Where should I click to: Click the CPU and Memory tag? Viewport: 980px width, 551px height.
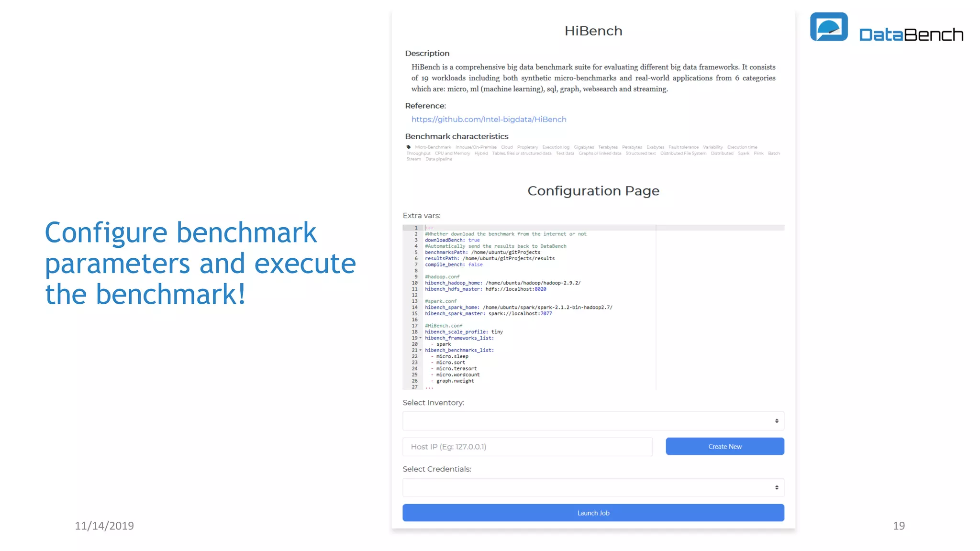(452, 154)
